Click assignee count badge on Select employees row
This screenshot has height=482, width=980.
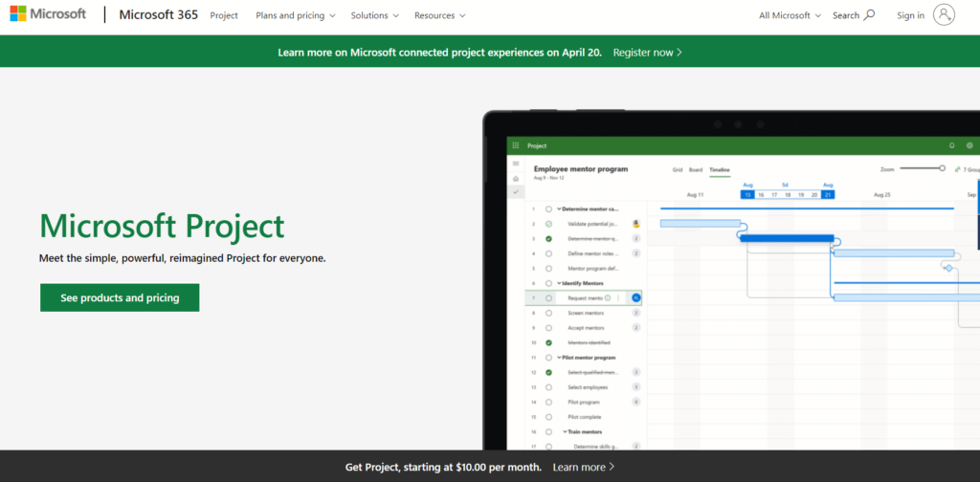[636, 387]
